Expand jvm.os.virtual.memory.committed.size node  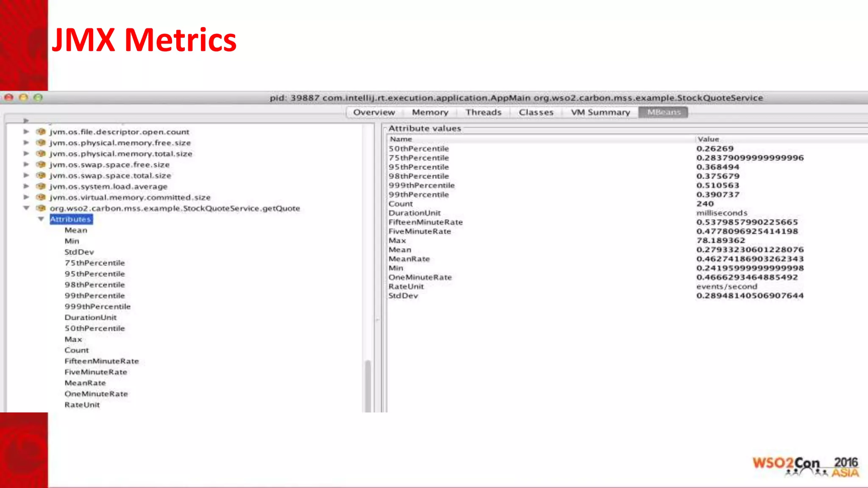pos(26,197)
